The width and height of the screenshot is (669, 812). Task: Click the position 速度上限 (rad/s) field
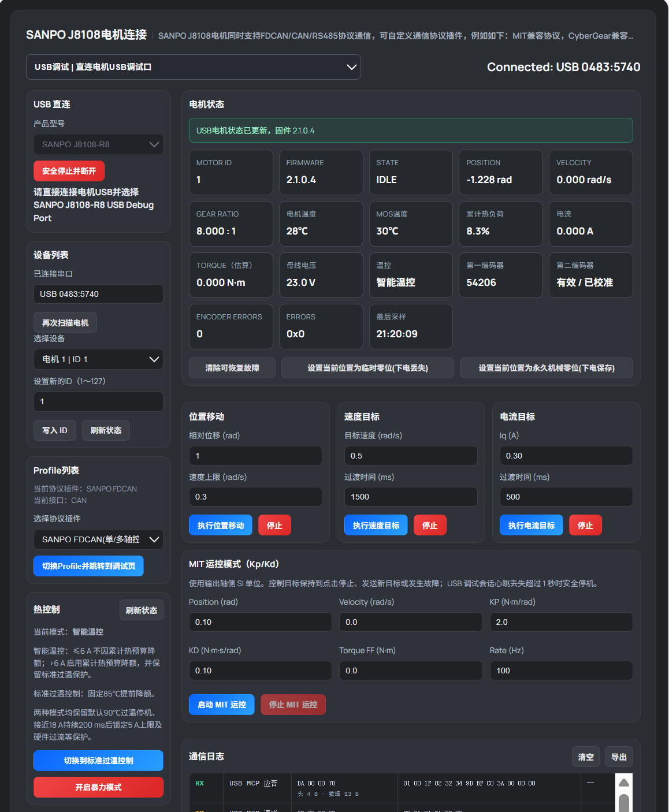[x=255, y=497]
